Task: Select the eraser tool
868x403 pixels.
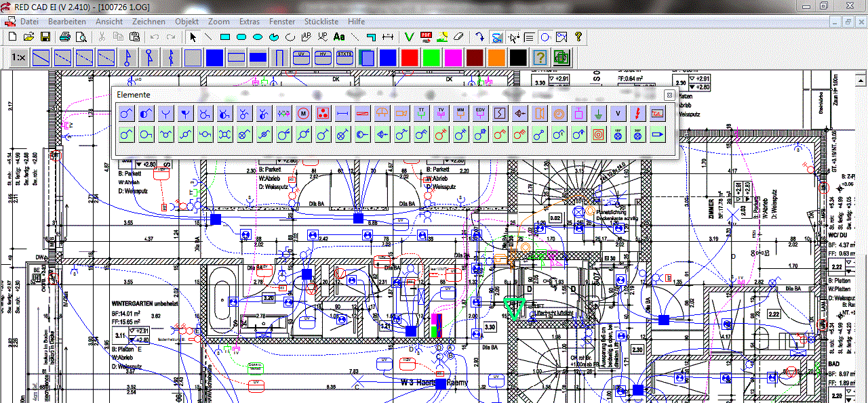Action: click(459, 37)
